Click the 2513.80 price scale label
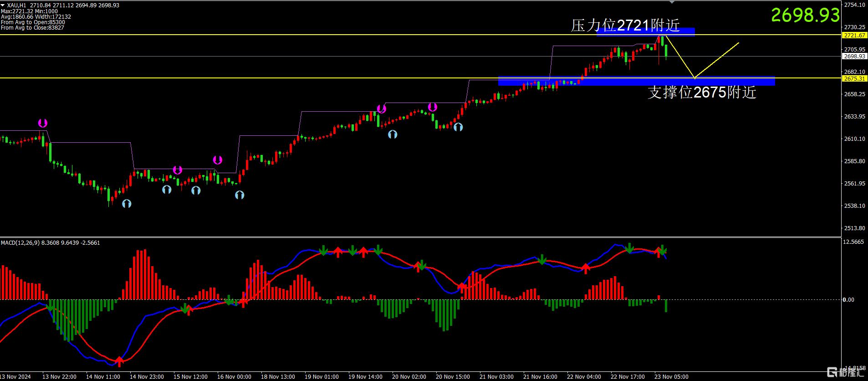868x381 pixels. [x=854, y=228]
